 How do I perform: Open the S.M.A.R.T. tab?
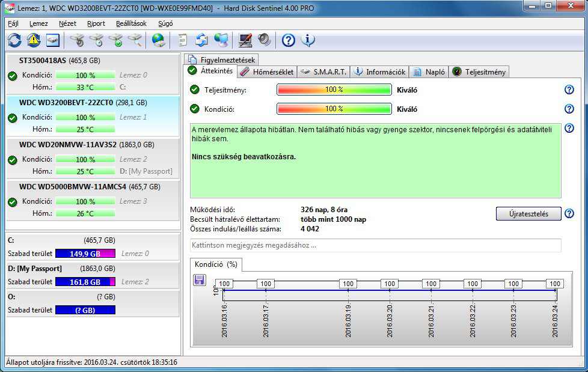(323, 72)
